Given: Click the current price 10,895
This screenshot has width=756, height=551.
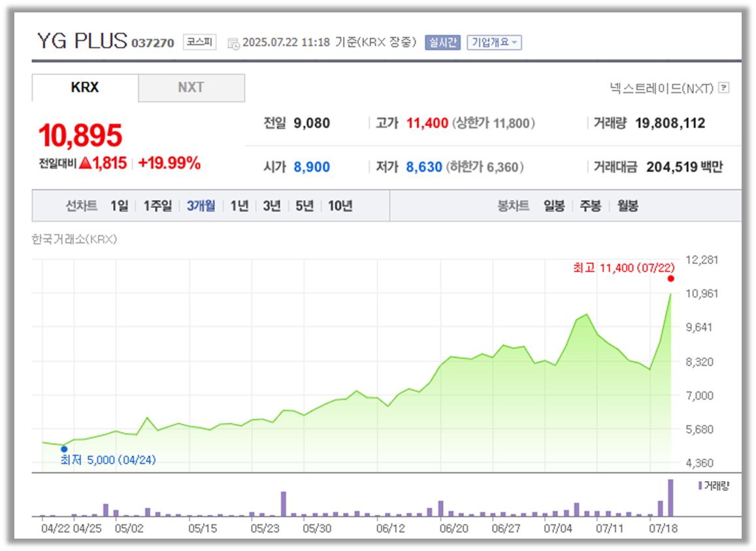Looking at the screenshot, I should tap(80, 135).
